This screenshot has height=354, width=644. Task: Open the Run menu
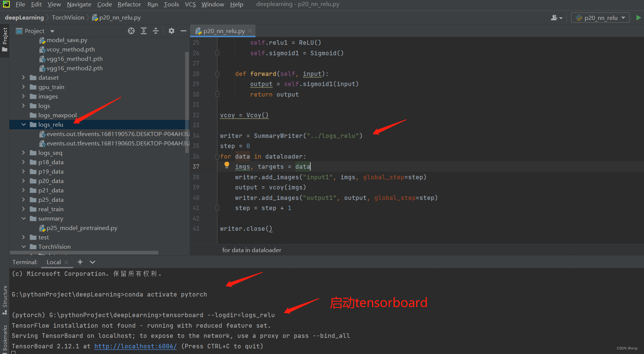pos(152,4)
